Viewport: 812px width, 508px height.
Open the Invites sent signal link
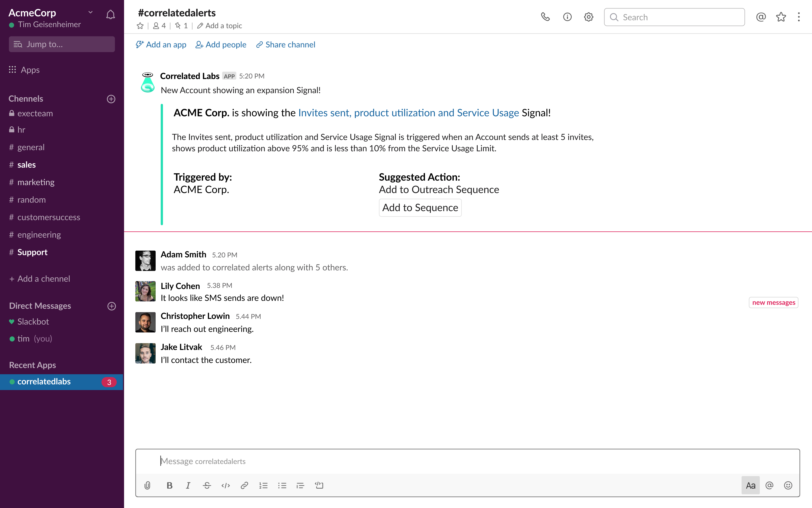(x=408, y=113)
